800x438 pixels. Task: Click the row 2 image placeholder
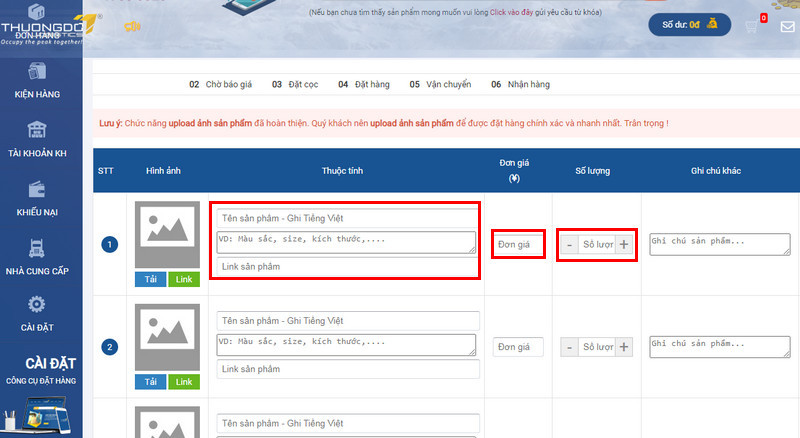[167, 337]
